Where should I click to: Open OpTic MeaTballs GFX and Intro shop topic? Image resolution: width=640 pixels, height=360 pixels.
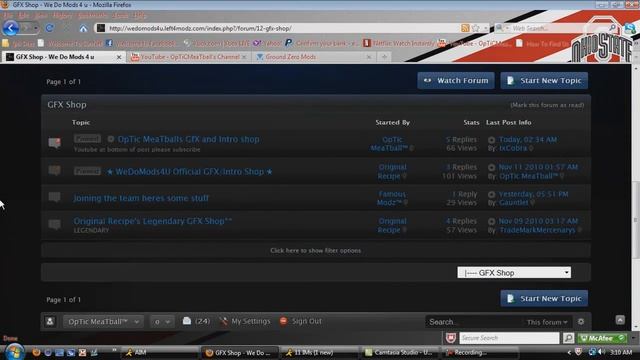click(x=189, y=139)
